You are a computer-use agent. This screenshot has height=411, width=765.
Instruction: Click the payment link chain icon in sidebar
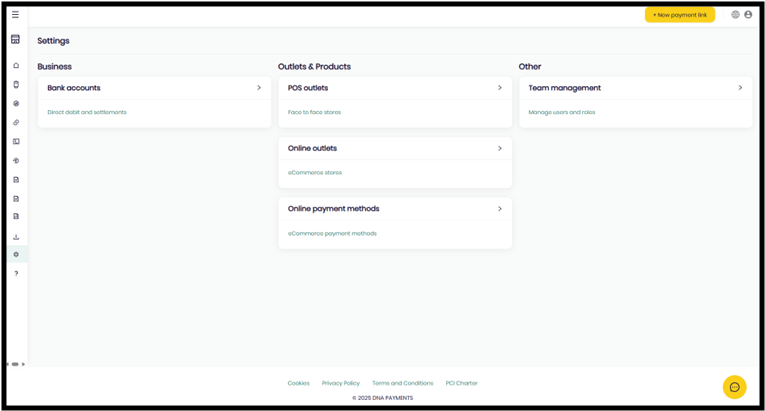(16, 122)
